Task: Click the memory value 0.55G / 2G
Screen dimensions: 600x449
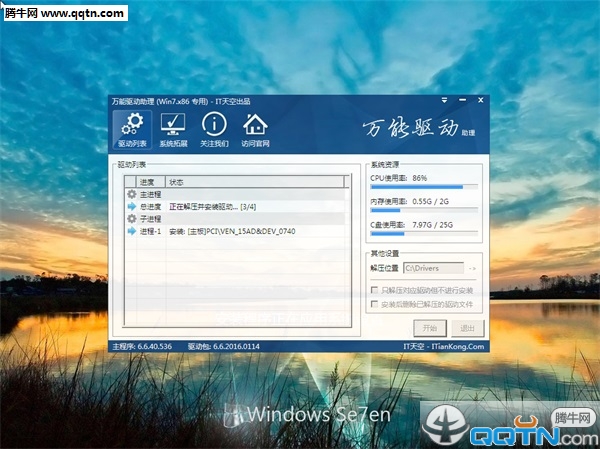Action: (430, 201)
